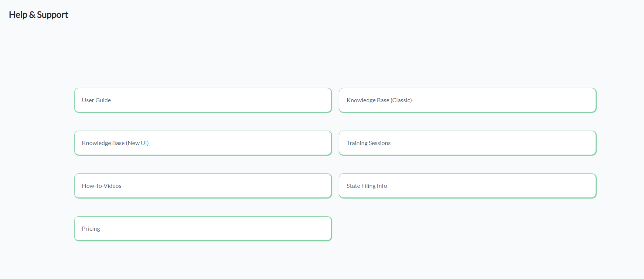The width and height of the screenshot is (644, 279).
Task: Open the Pricing card
Action: (x=203, y=228)
